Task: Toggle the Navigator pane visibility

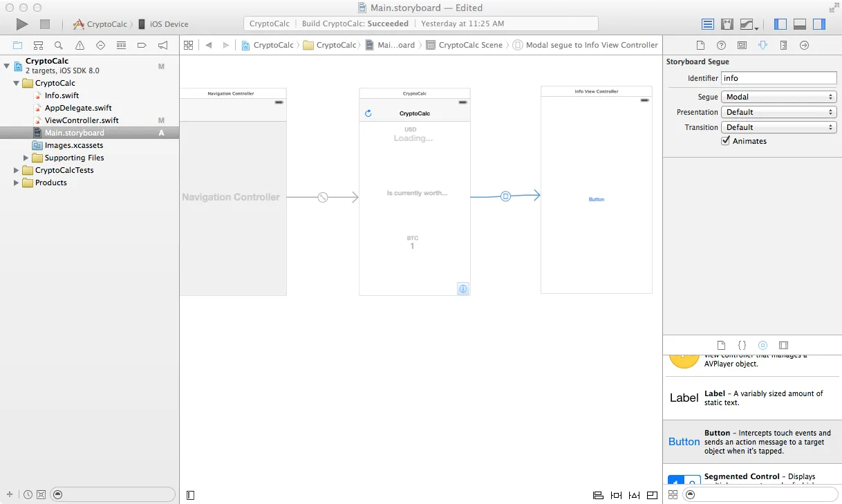Action: coord(780,24)
